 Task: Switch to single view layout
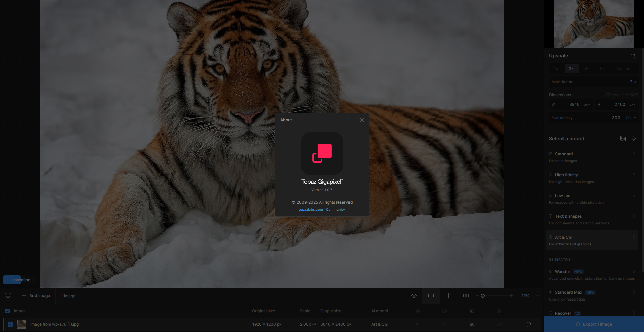[x=431, y=296]
